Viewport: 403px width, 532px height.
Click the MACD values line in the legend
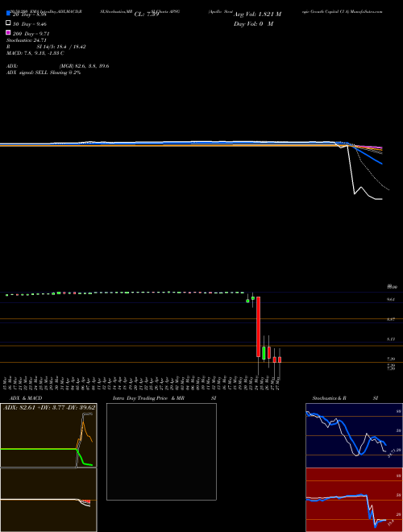35,53
